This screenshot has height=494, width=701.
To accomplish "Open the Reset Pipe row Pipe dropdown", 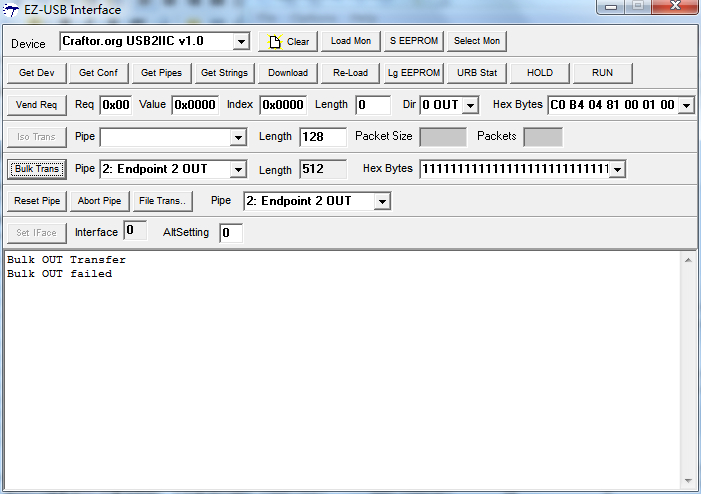I will tap(381, 201).
